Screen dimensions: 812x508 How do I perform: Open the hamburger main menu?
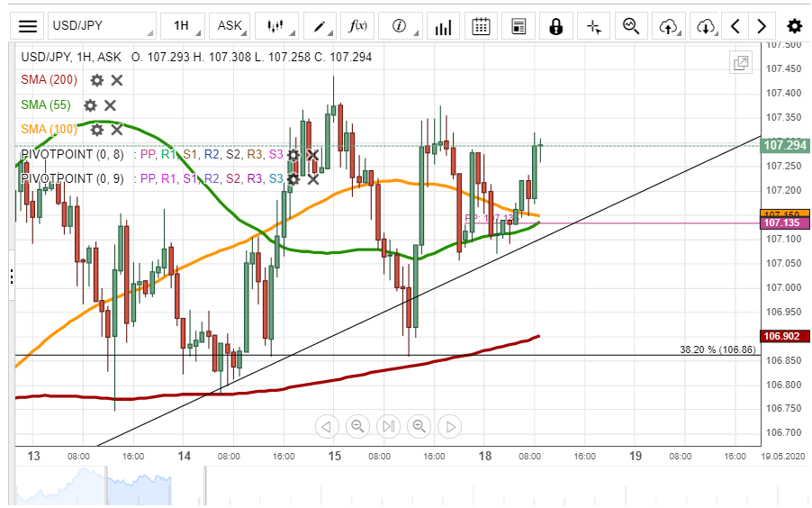coord(28,26)
